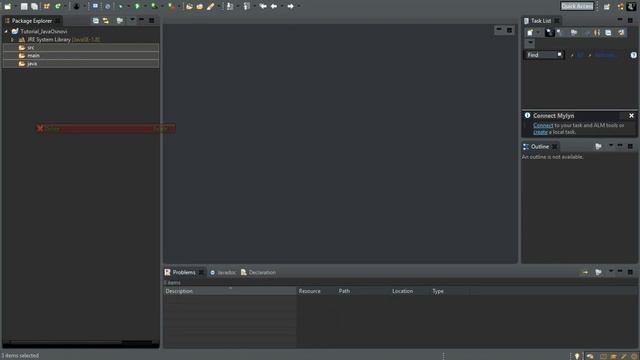The image size is (640, 360).
Task: Open New Task dropdown arrow
Action: click(538, 33)
